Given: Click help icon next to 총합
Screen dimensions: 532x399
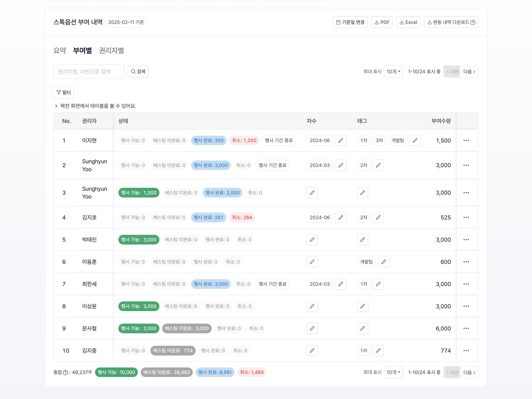Looking at the screenshot, I should (65, 373).
